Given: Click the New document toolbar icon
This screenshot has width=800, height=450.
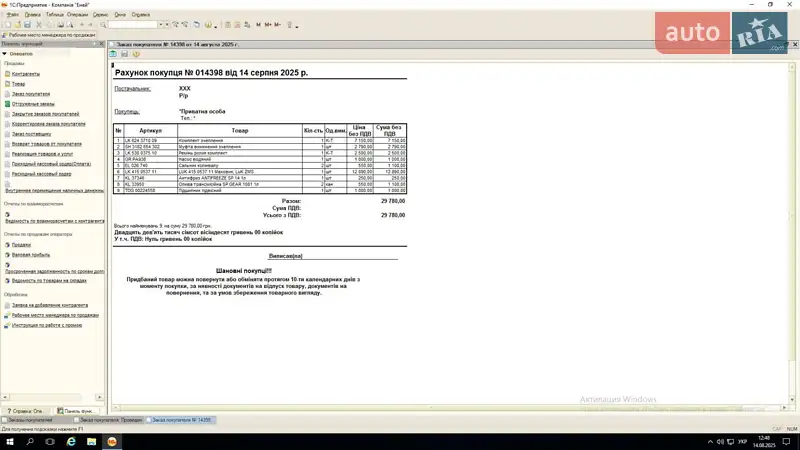Looking at the screenshot, I should click(x=6, y=24).
